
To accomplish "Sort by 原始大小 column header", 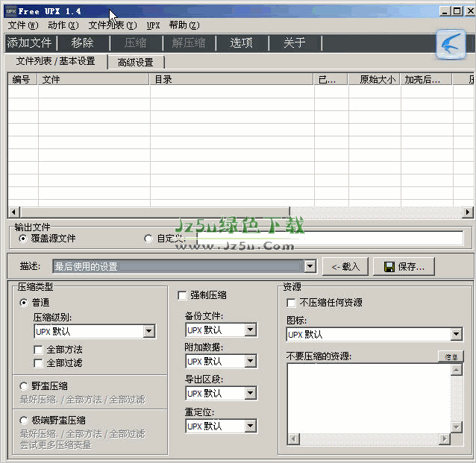I will point(374,80).
